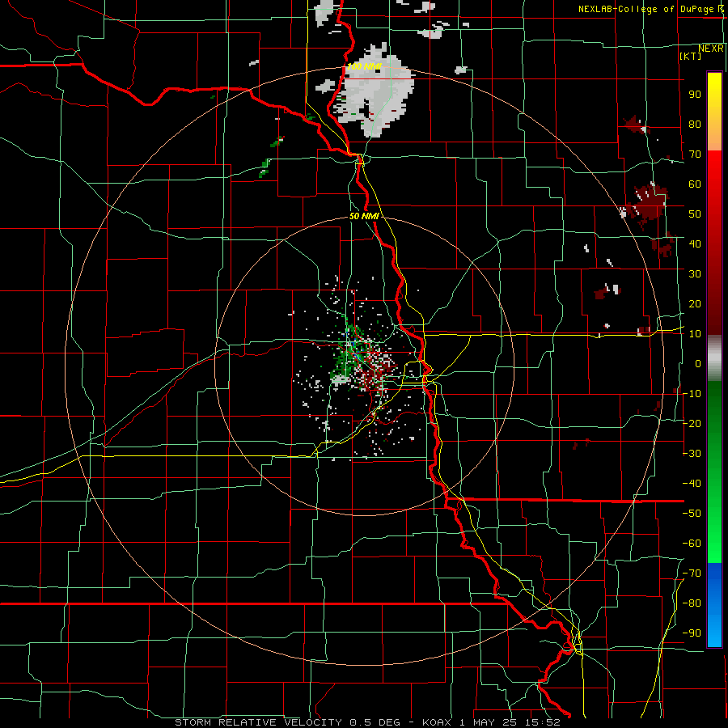This screenshot has width=728, height=728.
Task: Select the -60 value on velocity scale
Action: tap(692, 544)
